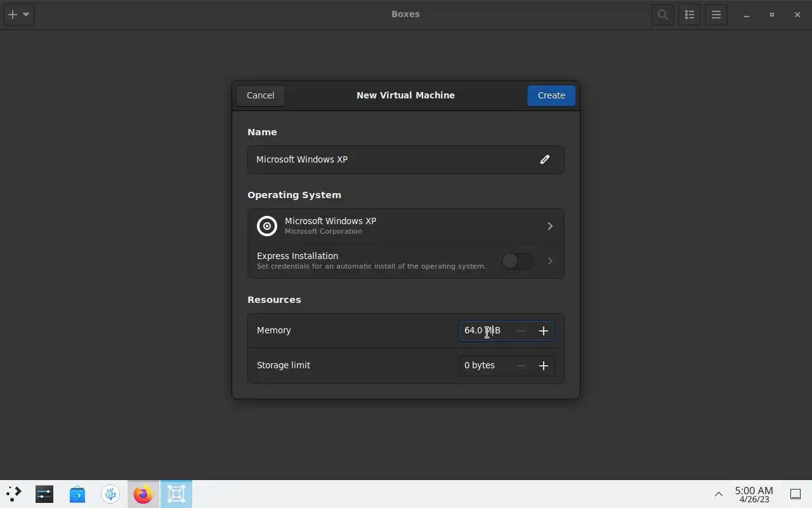Open the Boxes hamburger menu

click(x=716, y=15)
